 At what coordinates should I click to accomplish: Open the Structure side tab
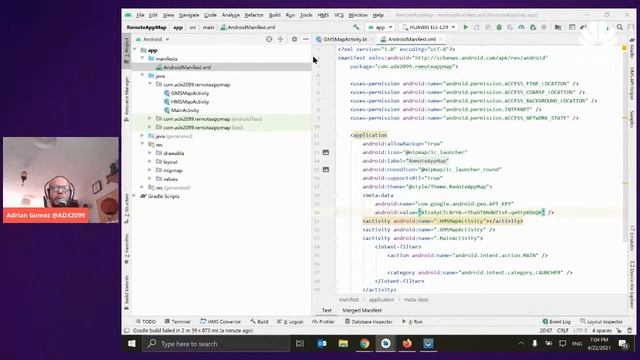[127, 208]
